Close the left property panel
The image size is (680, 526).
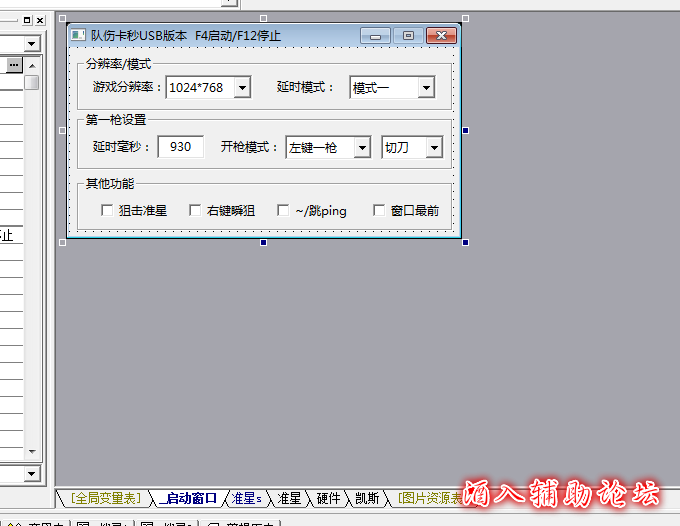click(x=40, y=20)
